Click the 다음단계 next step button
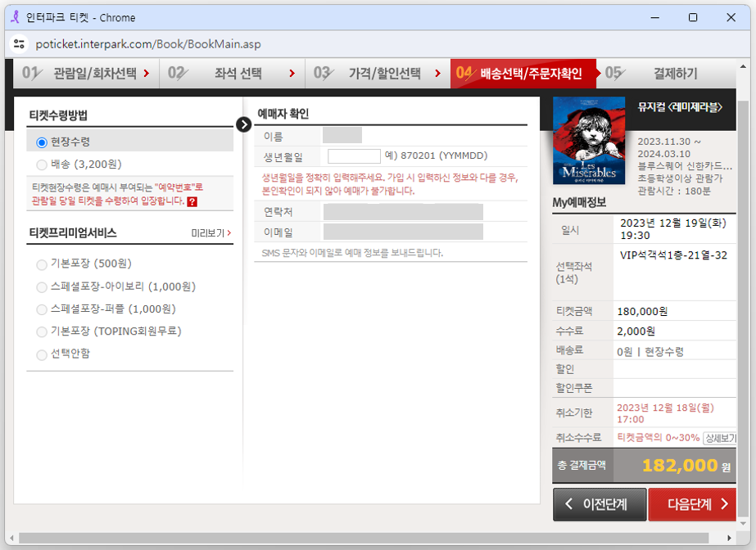Image resolution: width=756 pixels, height=550 pixels. (692, 505)
